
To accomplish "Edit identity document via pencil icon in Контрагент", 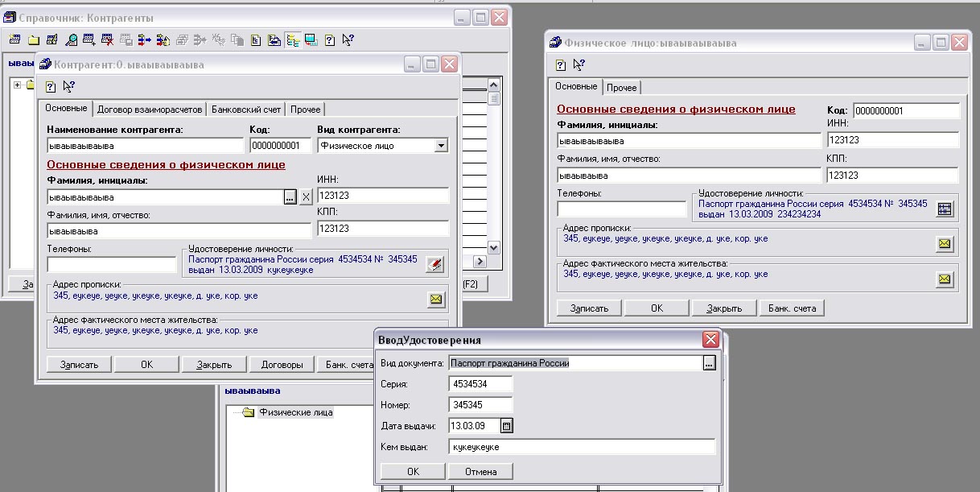I will [434, 264].
